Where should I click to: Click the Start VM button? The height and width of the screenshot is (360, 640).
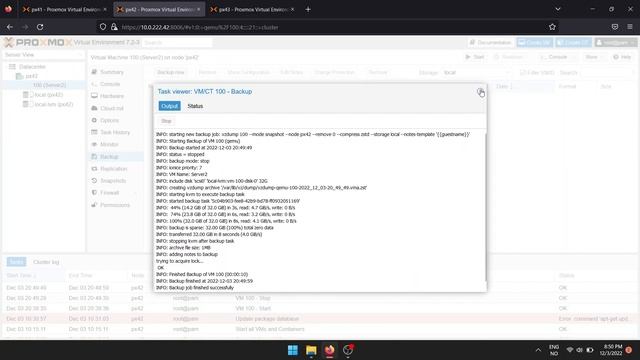pyautogui.click(x=475, y=57)
